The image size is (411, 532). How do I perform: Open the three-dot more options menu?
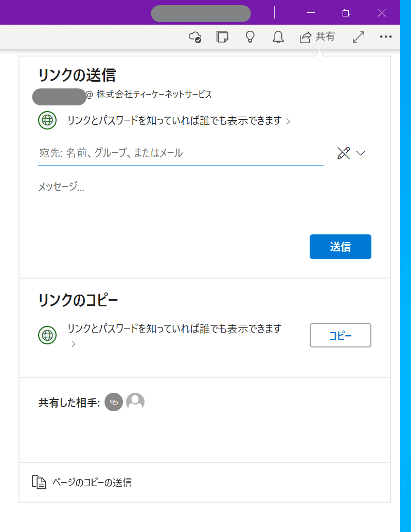click(x=386, y=37)
